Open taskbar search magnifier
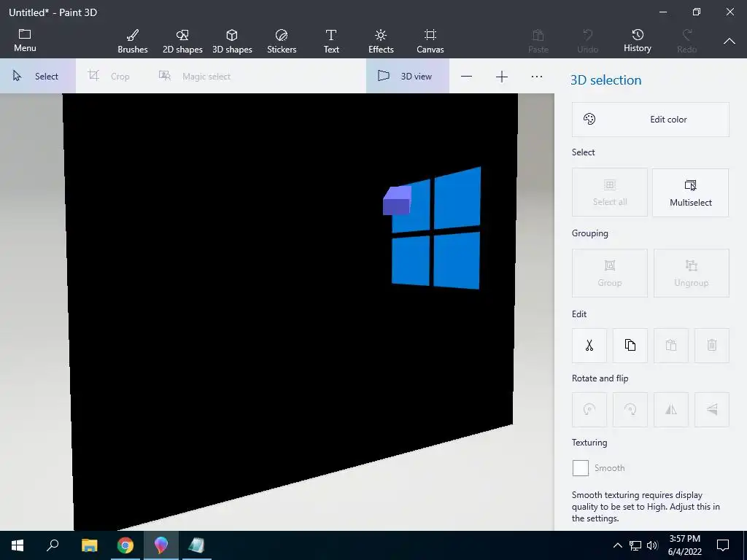The width and height of the screenshot is (747, 560). tap(53, 545)
